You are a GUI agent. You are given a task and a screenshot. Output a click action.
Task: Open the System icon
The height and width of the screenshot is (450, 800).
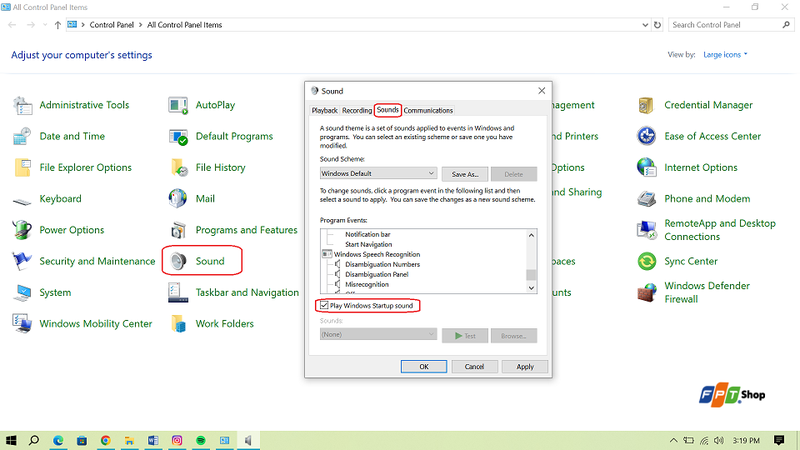click(22, 292)
